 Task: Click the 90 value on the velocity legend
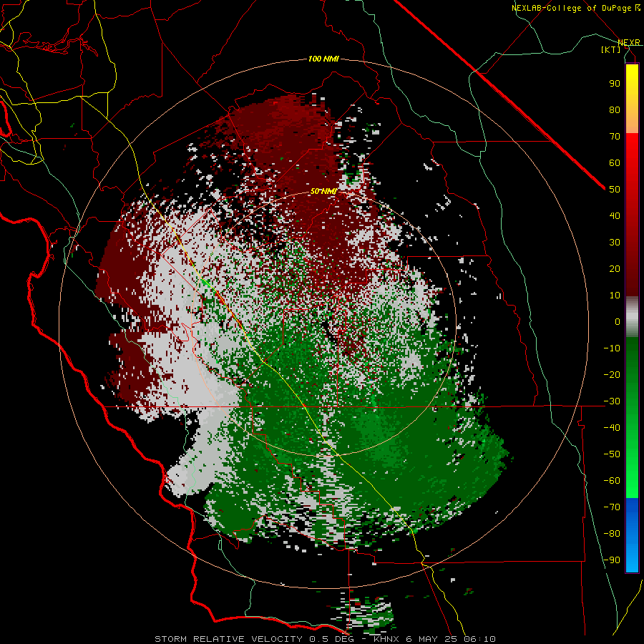(615, 84)
